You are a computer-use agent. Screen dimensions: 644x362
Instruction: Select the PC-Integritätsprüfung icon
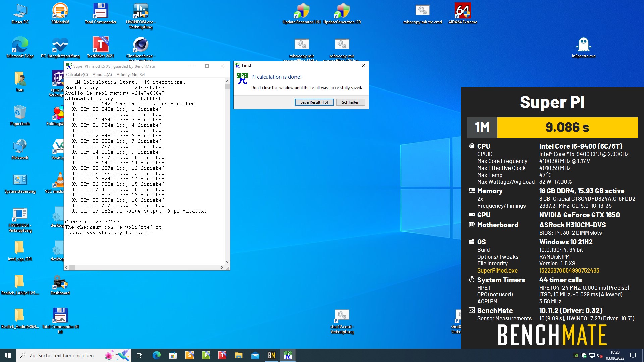pyautogui.click(x=60, y=48)
